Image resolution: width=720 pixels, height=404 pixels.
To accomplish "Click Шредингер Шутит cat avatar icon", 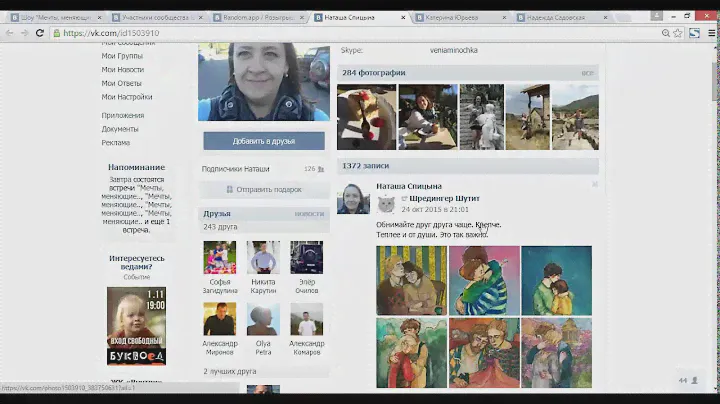I will pos(386,203).
